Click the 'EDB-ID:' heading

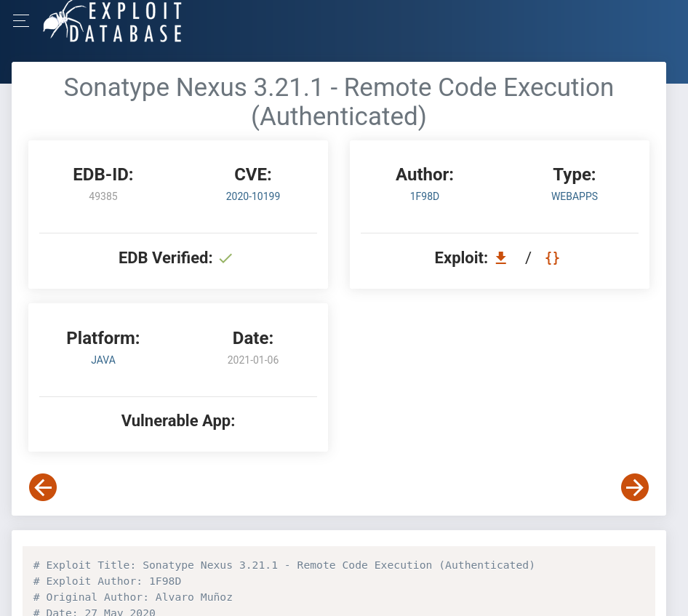pyautogui.click(x=103, y=175)
